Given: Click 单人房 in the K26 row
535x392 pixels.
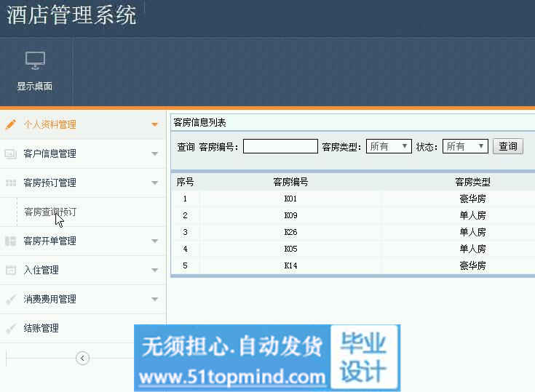Looking at the screenshot, I should pyautogui.click(x=472, y=232).
